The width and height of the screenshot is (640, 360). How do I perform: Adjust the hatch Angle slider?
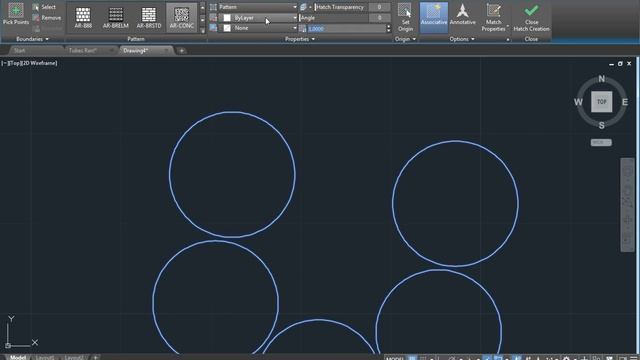[x=333, y=18]
